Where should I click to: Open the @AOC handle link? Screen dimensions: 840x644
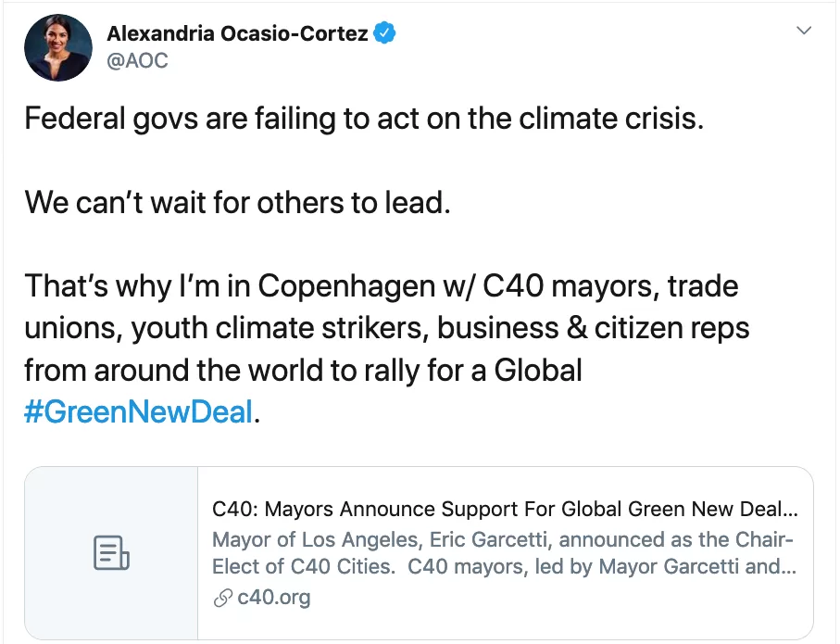137,60
